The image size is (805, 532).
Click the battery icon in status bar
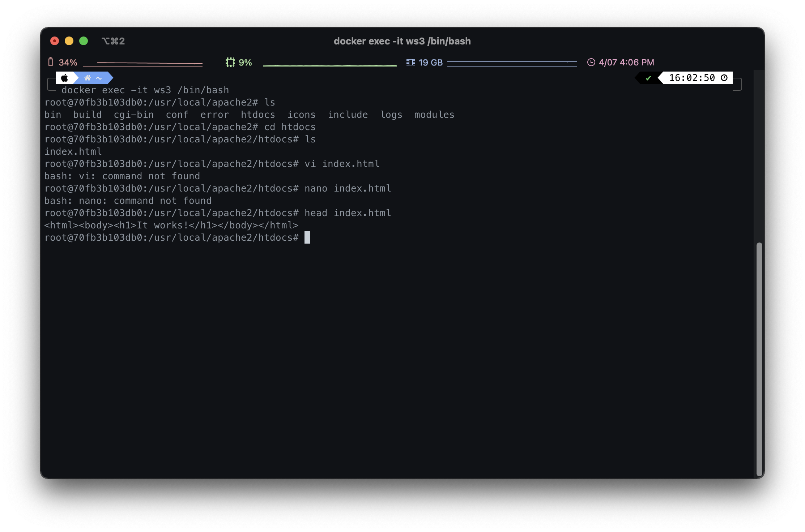(51, 62)
